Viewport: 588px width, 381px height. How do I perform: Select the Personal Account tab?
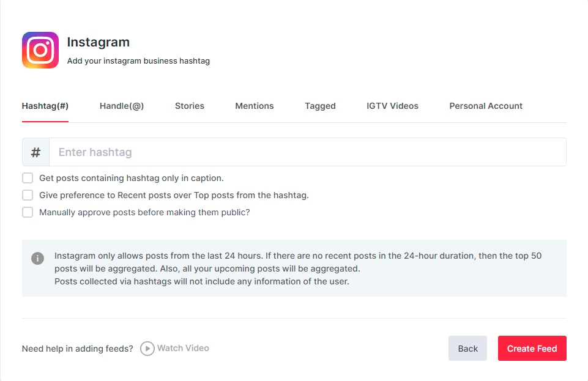click(485, 105)
